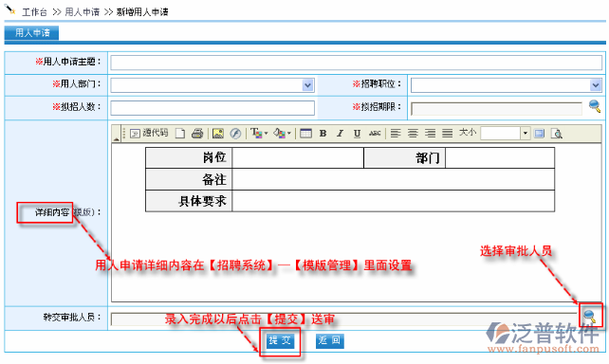Toggle italic formatting

340,134
